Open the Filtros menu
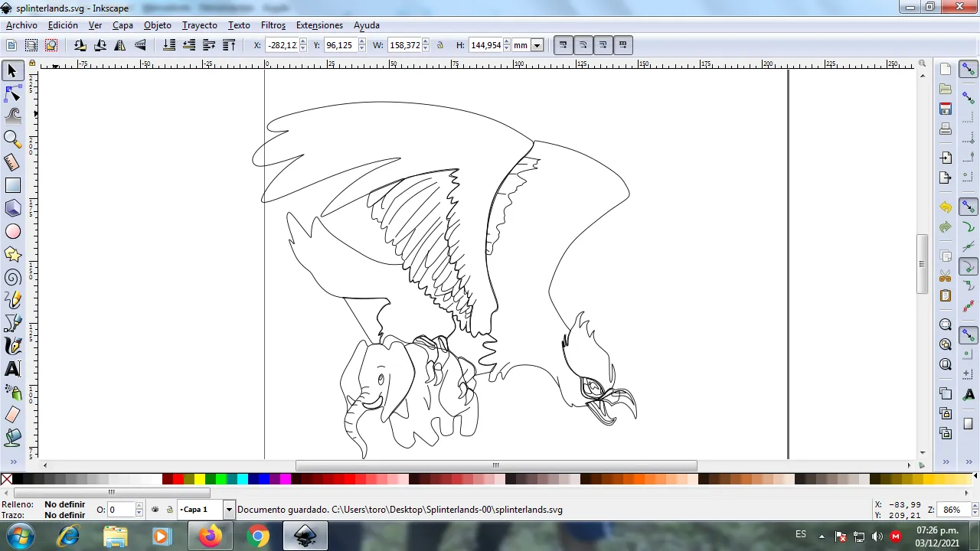 (273, 25)
